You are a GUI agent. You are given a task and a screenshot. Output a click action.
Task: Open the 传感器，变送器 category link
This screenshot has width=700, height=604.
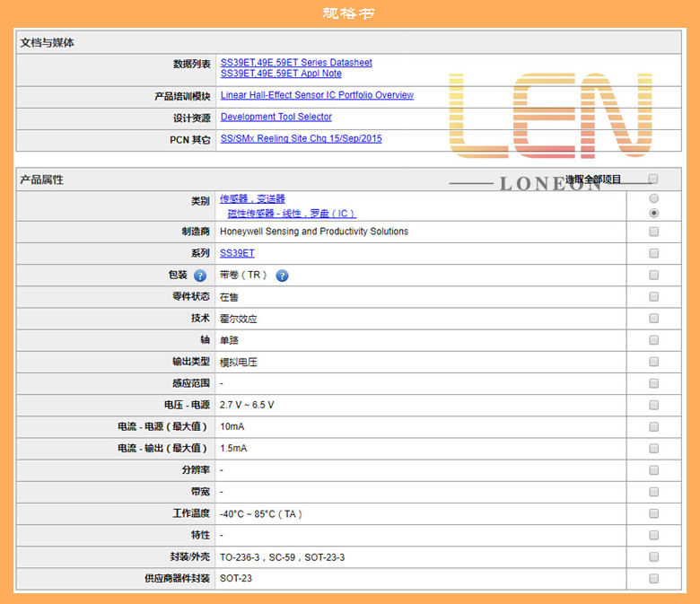pos(252,198)
